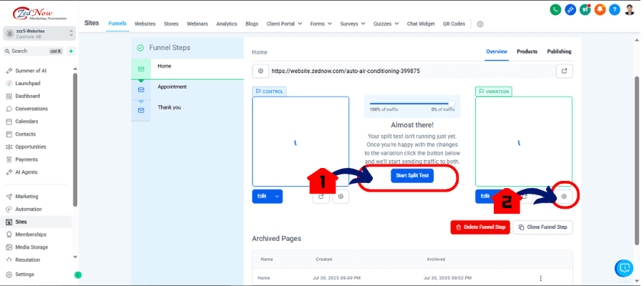The height and width of the screenshot is (286, 644).
Task: Open Calendars in sidebar
Action: click(x=26, y=122)
